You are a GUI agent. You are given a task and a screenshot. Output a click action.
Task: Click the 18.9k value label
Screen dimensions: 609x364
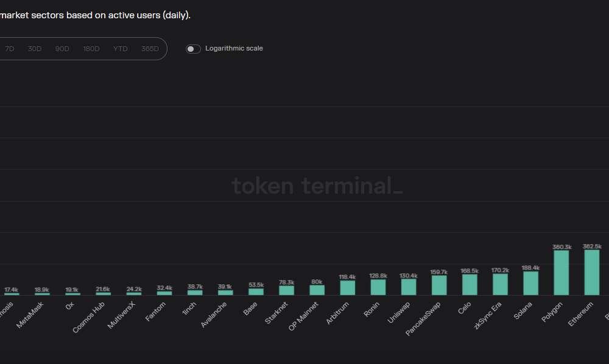click(41, 290)
